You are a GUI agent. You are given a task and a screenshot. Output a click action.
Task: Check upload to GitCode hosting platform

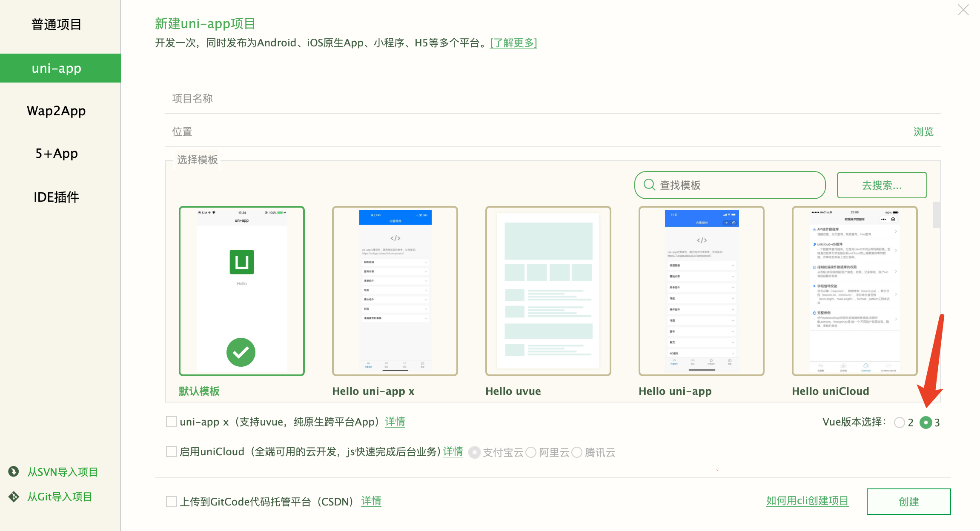[x=172, y=502]
